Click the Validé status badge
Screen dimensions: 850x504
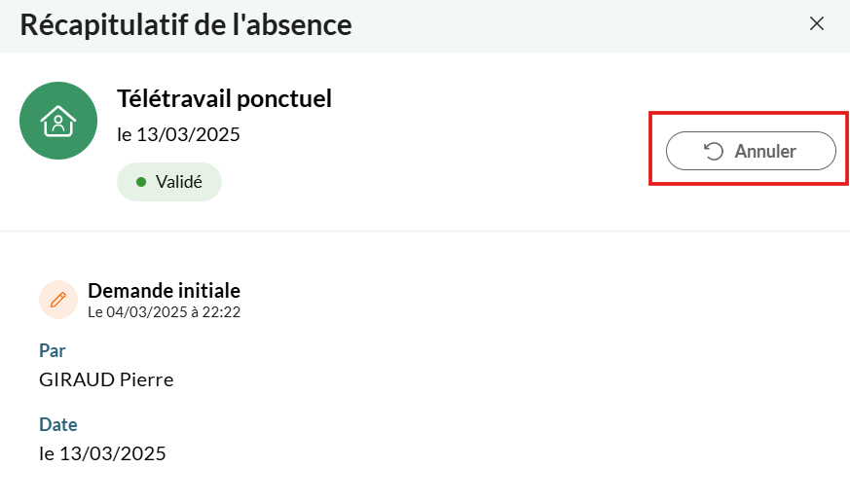169,182
